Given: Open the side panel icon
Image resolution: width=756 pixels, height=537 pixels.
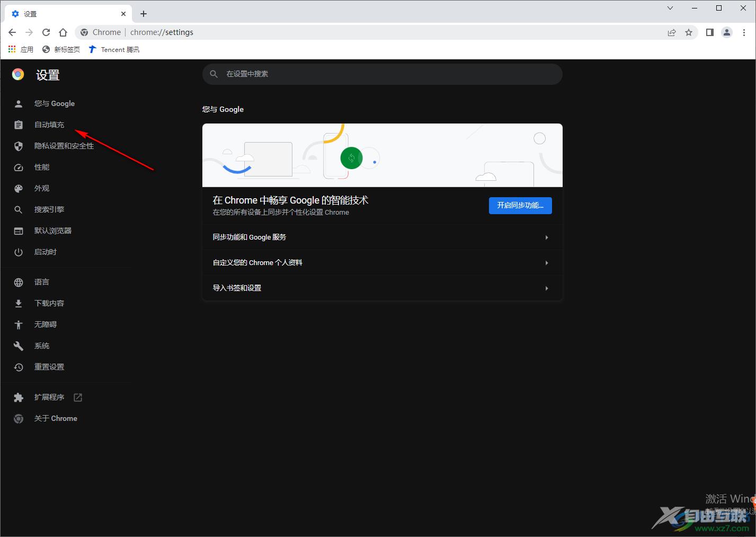Looking at the screenshot, I should click(710, 32).
